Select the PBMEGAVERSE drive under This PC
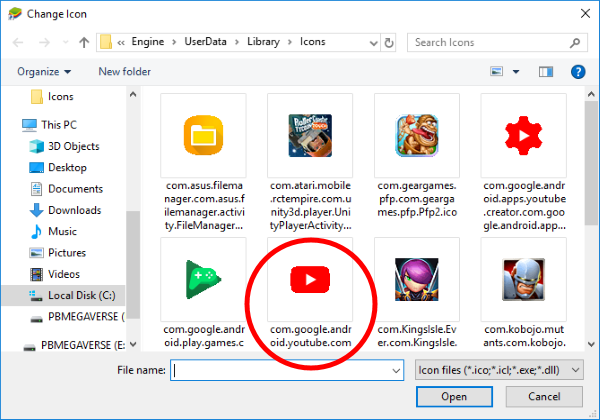This screenshot has width=600, height=420. tap(77, 317)
